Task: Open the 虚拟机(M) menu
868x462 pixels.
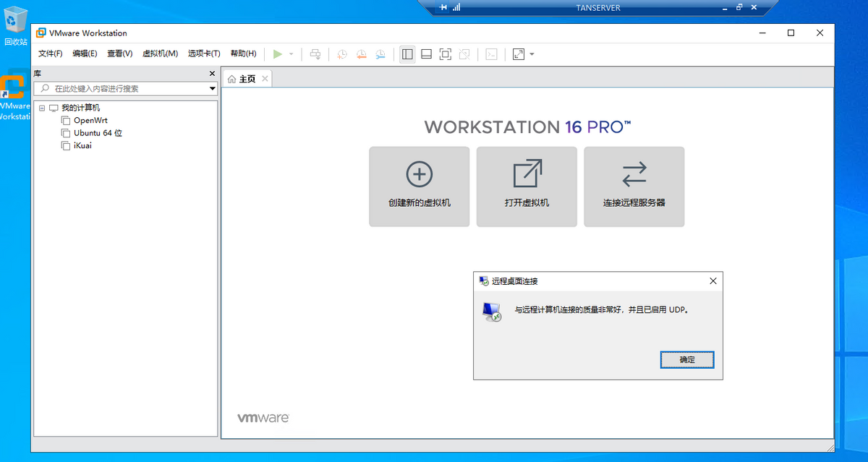Action: pos(160,54)
